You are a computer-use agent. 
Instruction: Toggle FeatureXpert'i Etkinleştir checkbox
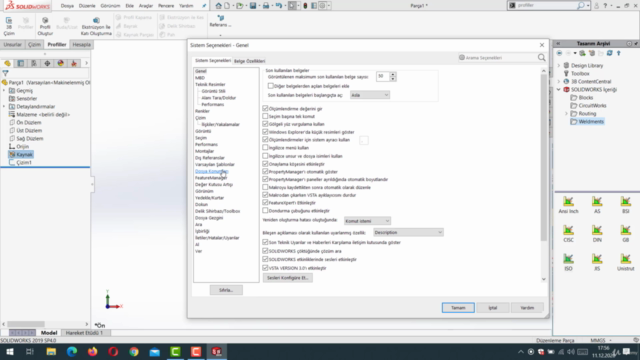(265, 202)
